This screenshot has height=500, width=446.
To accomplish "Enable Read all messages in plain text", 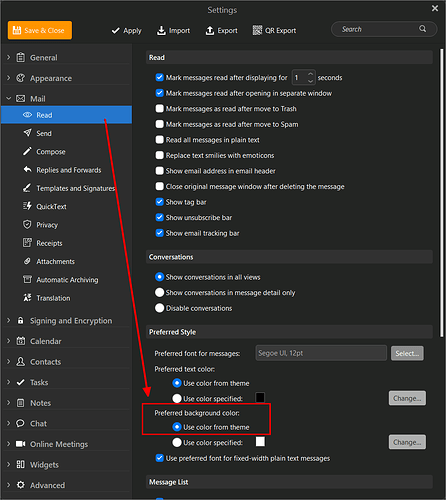I will pos(160,140).
